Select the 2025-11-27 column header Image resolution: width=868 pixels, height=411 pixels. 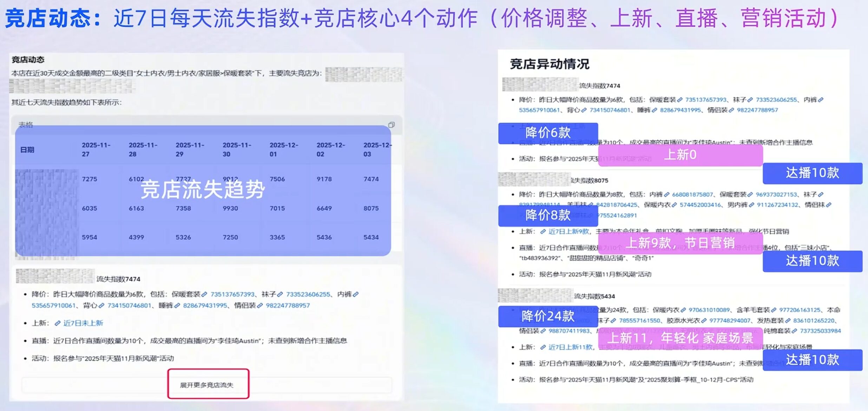96,150
